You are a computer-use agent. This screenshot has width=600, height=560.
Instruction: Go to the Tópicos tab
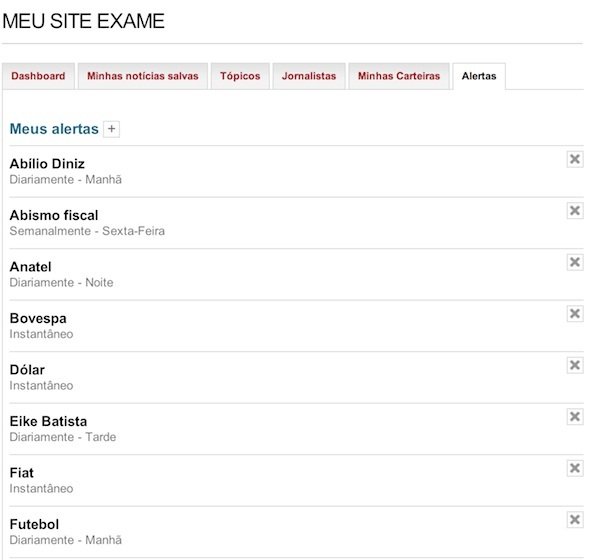pyautogui.click(x=240, y=76)
